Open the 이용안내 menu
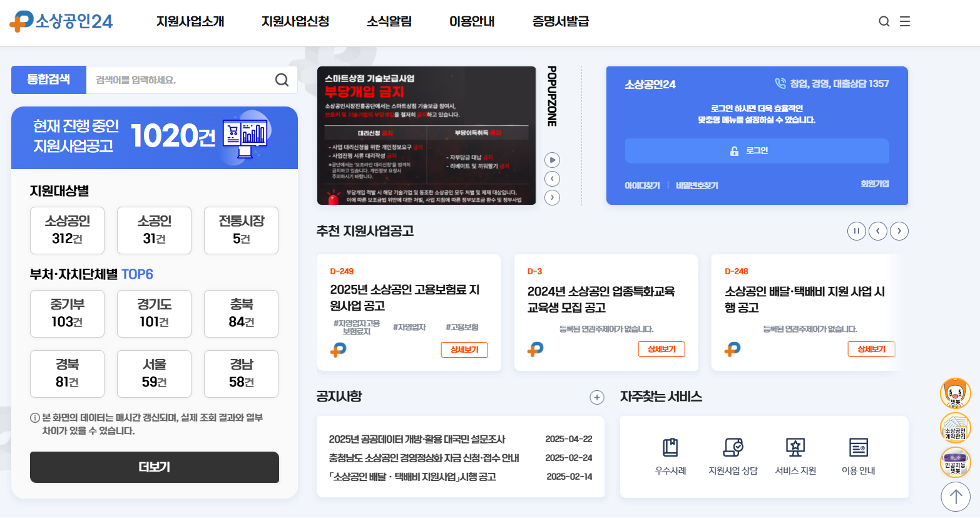Viewport: 980px width, 518px height. [472, 21]
